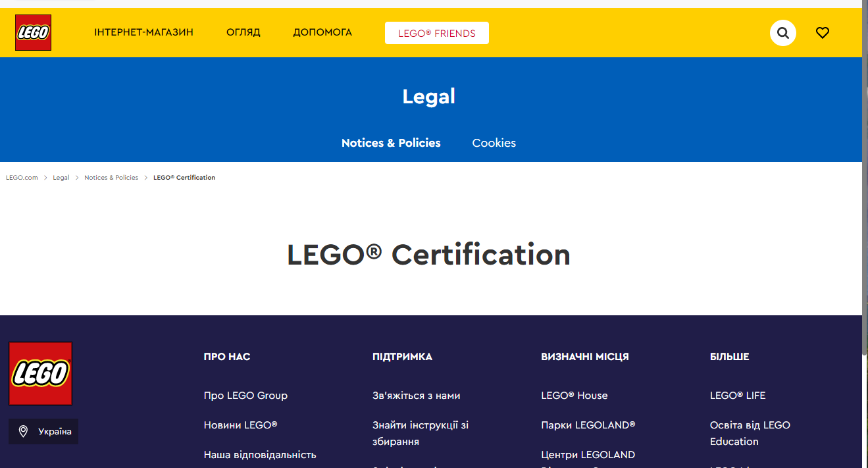Viewport: 868px width, 468px height.
Task: Open the Notices & Policies breadcrumb link
Action: click(x=111, y=178)
